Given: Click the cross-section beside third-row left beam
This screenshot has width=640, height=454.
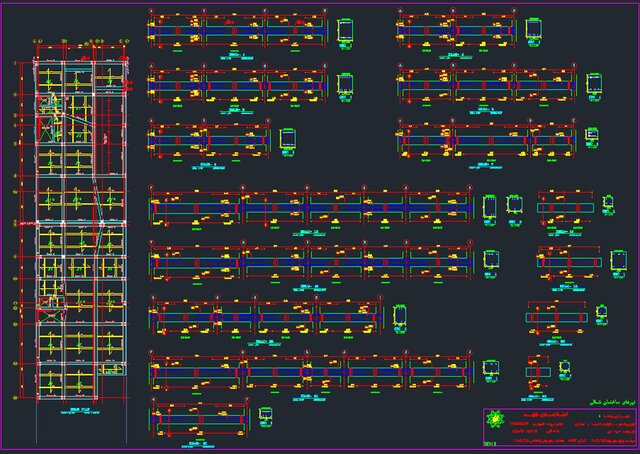Looking at the screenshot, I should 288,139.
